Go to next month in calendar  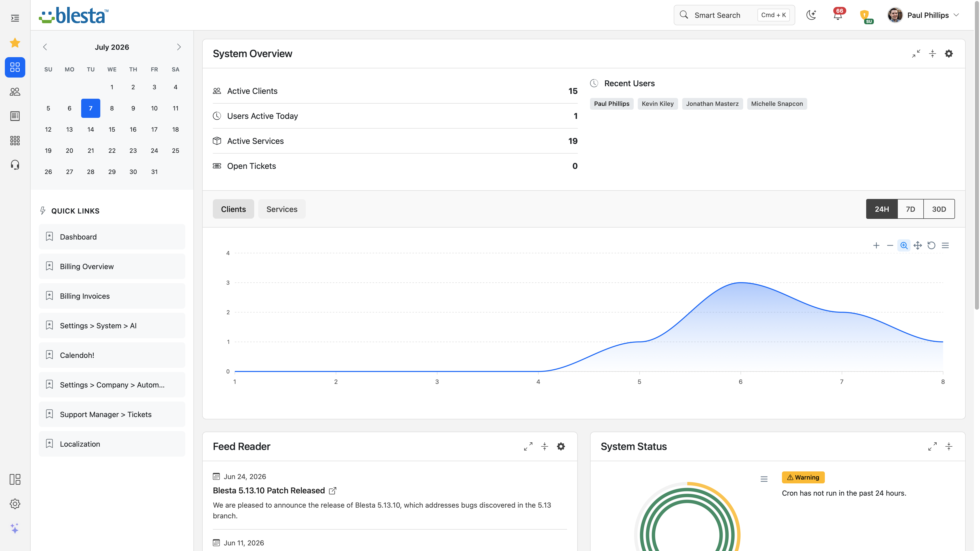pyautogui.click(x=179, y=47)
